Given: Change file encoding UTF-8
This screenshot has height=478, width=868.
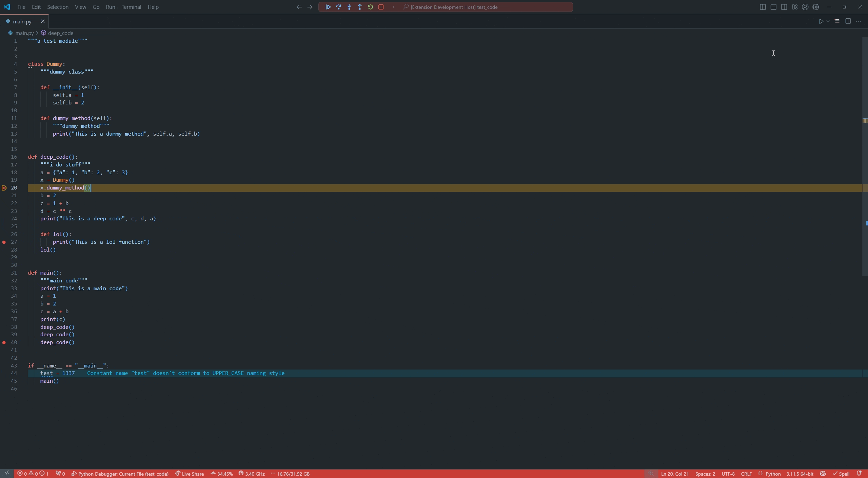Looking at the screenshot, I should click(728, 474).
